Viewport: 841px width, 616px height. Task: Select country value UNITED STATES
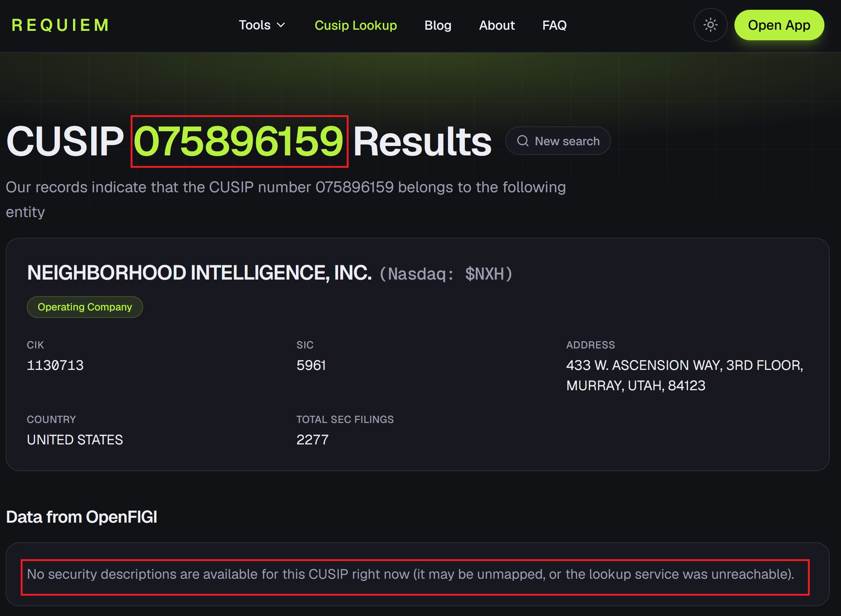tap(75, 440)
